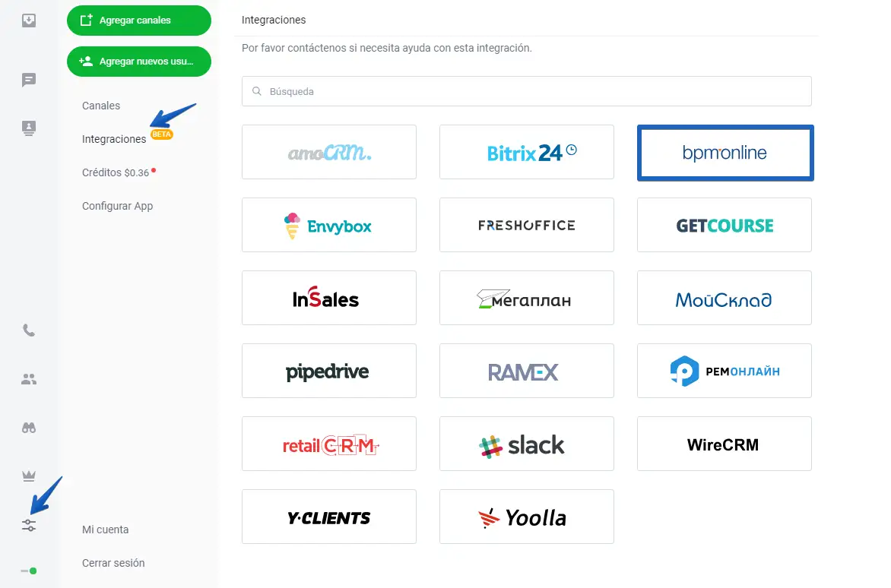Select the Bitrix24 integration tile
891x588 pixels.
526,152
